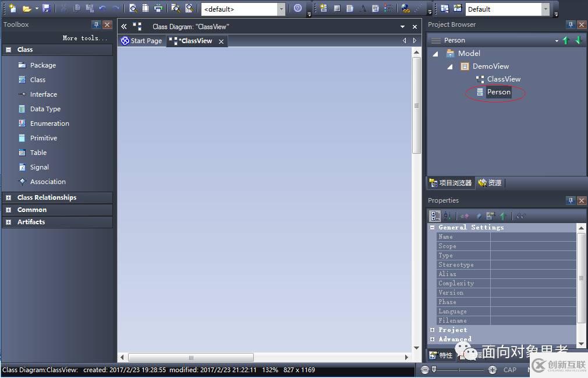
Task: Expand the Project properties section
Action: [433, 330]
